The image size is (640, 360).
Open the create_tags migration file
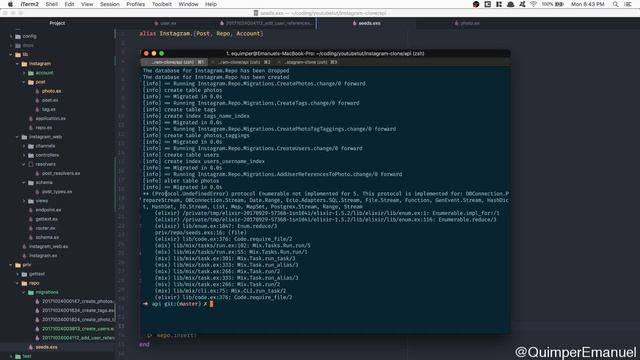(x=78, y=311)
